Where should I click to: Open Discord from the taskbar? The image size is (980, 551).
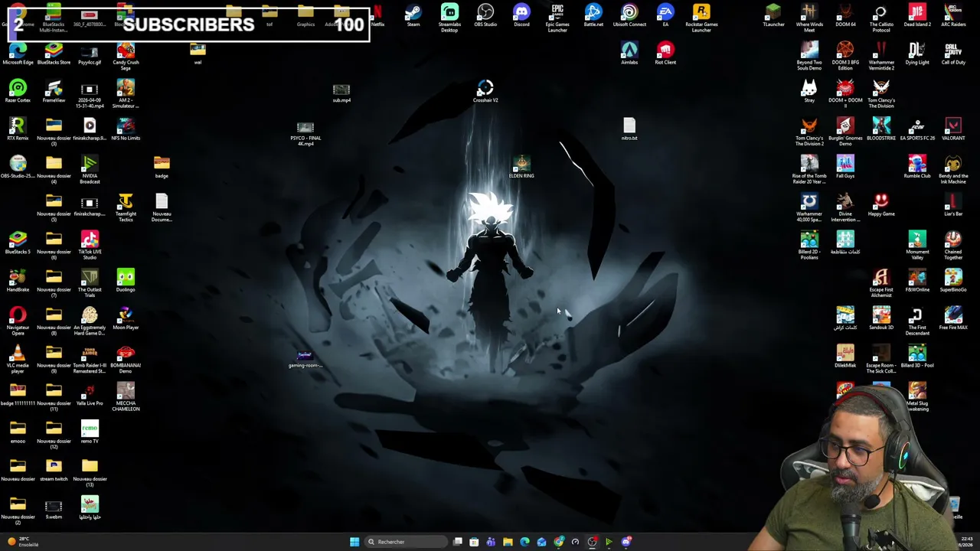(626, 542)
